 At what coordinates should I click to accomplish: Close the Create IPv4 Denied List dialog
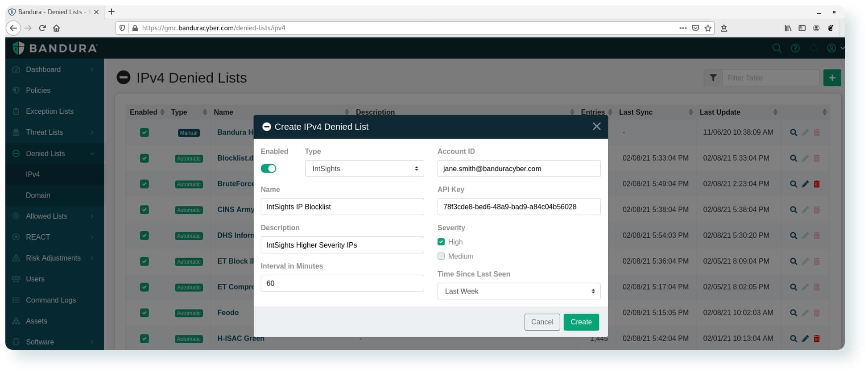(x=596, y=127)
